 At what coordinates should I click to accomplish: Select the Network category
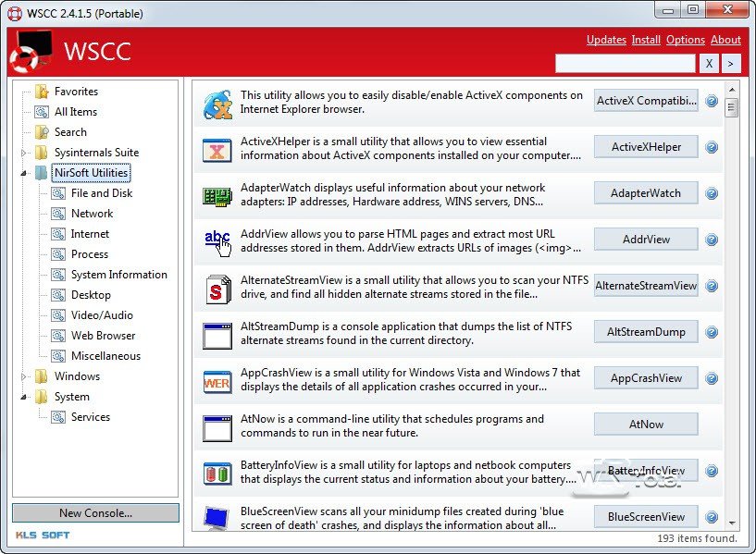[93, 214]
